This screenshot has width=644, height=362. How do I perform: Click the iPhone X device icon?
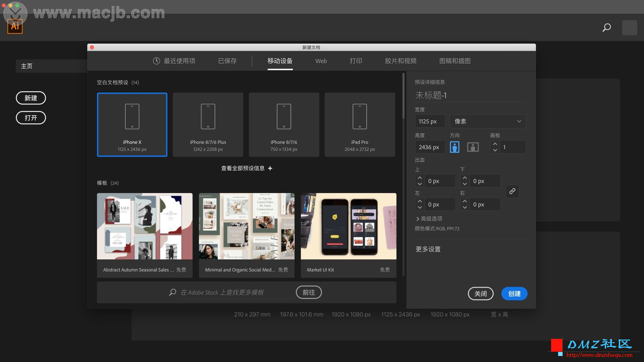[x=132, y=116]
